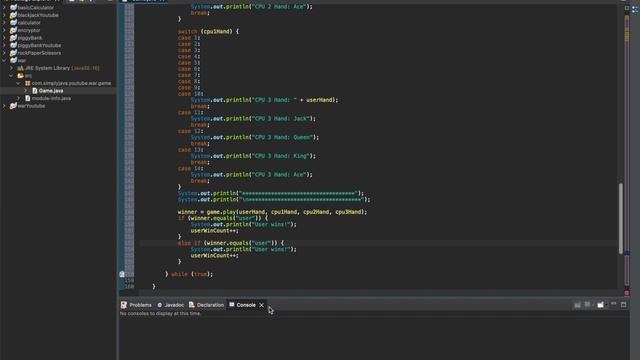Click the 'CPU 3 Hand: King' println line
The height and width of the screenshot is (360, 640).
point(253,156)
